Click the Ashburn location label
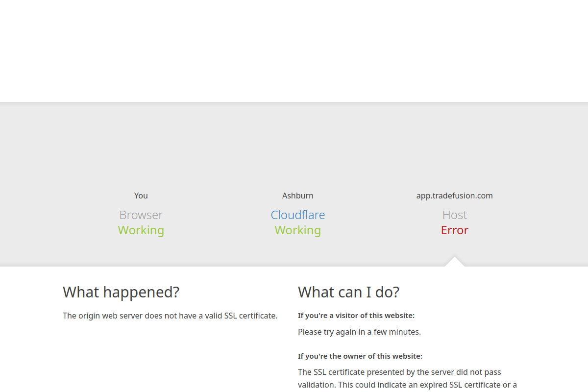This screenshot has width=588, height=392. [x=297, y=196]
